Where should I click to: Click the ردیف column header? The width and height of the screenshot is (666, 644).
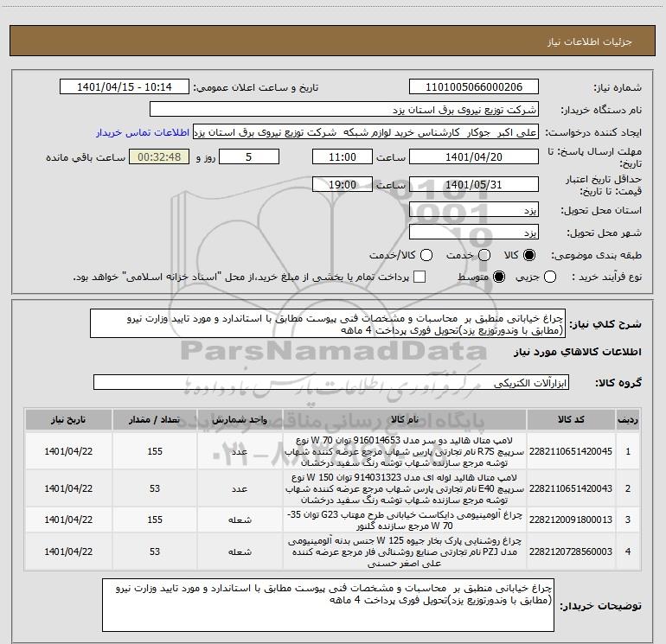628,419
